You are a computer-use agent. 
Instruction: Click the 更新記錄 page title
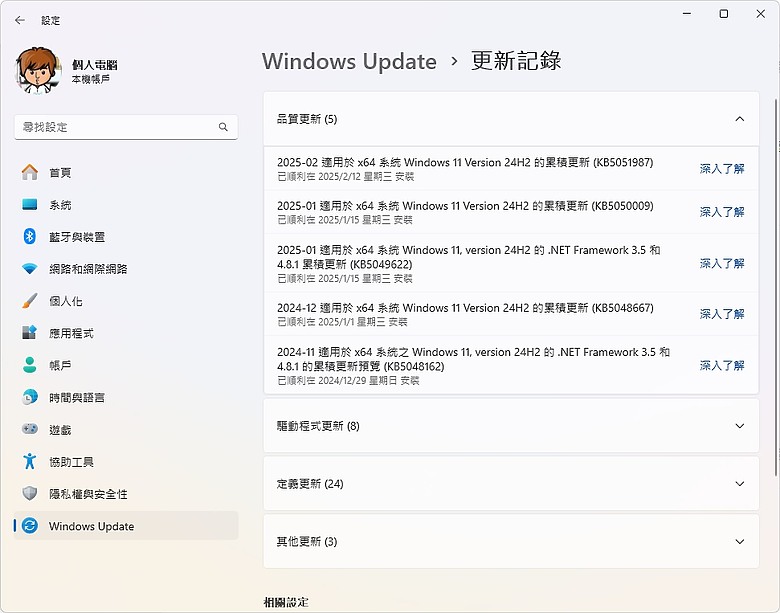point(516,61)
